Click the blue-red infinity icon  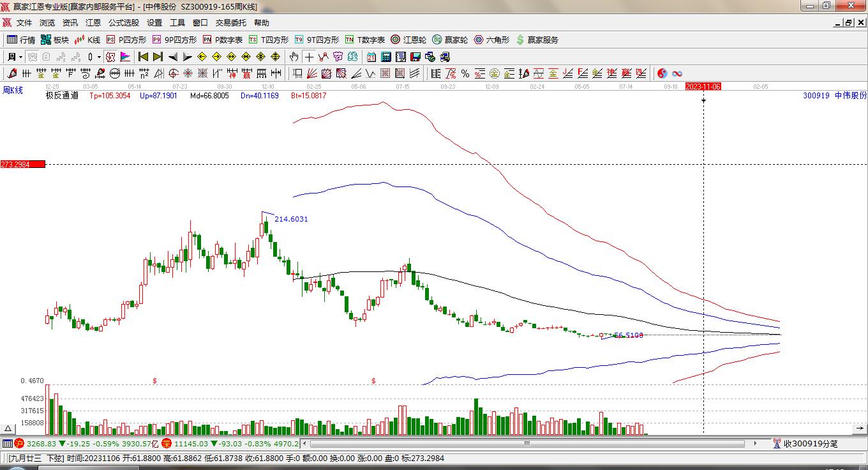tap(677, 73)
